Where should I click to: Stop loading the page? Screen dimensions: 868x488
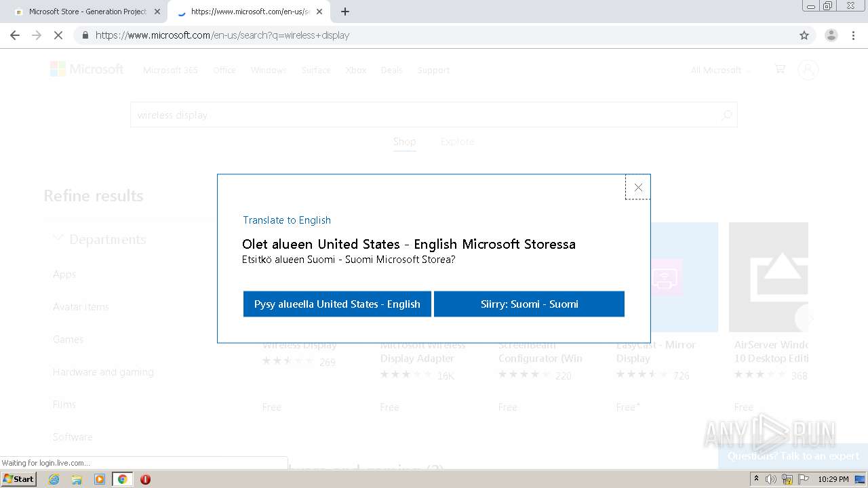[x=58, y=35]
